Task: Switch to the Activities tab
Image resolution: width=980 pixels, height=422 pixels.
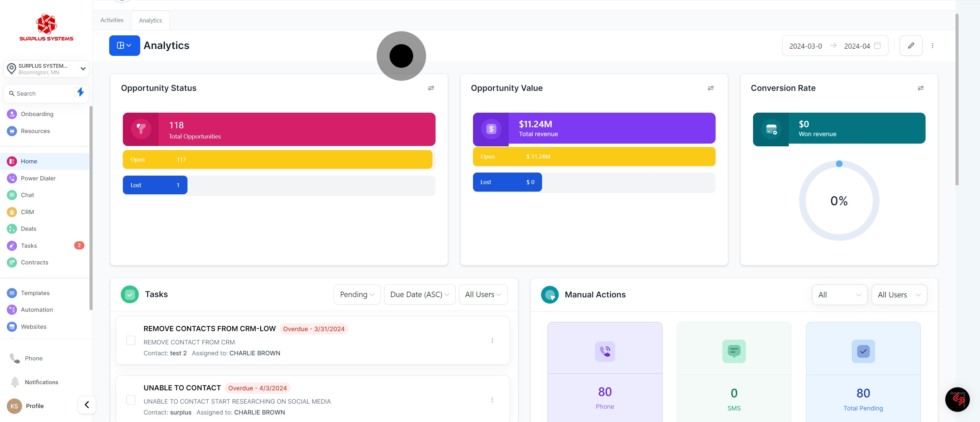Action: pyautogui.click(x=112, y=20)
